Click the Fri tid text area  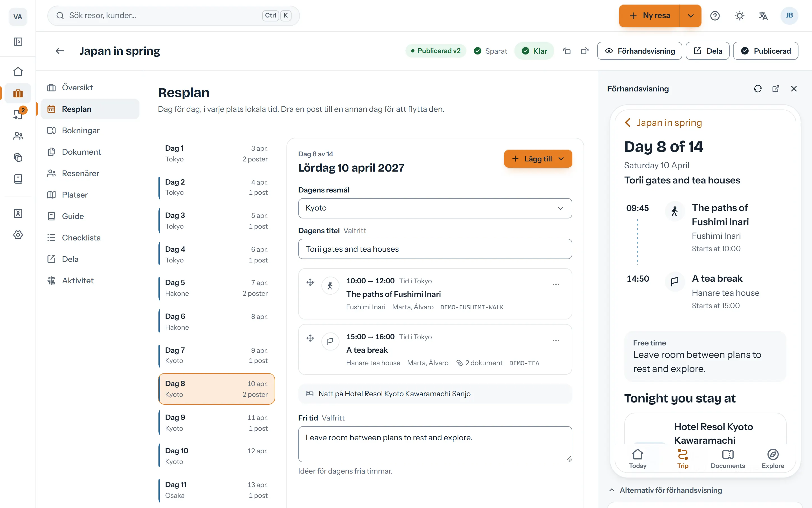(435, 444)
